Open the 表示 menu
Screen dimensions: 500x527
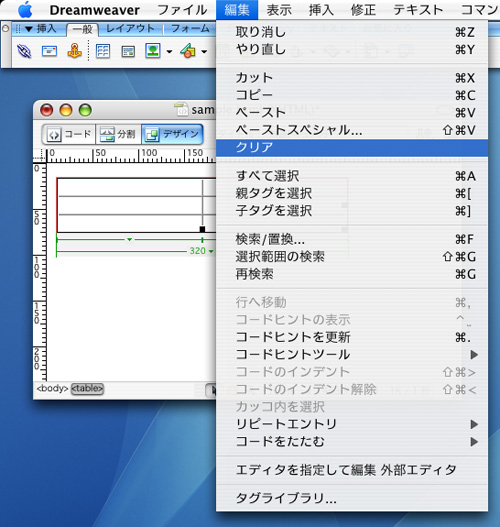click(279, 10)
